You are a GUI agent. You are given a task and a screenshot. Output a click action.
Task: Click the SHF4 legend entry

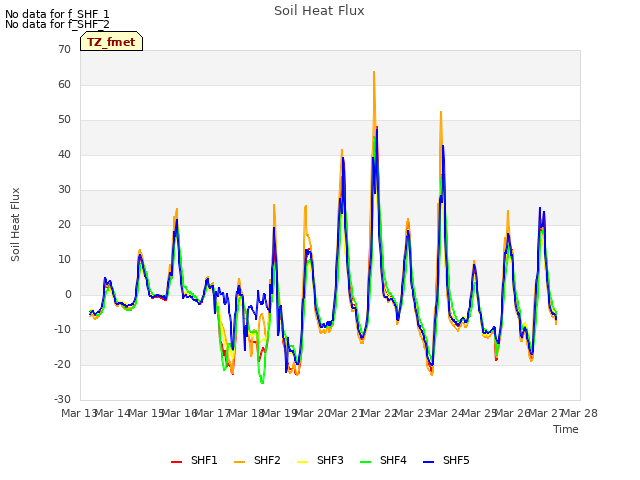(x=383, y=460)
